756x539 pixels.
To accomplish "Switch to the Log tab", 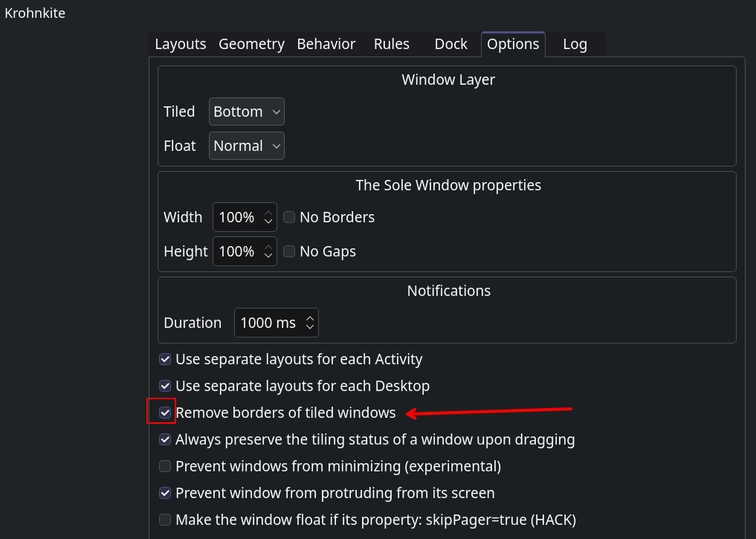I will (575, 45).
